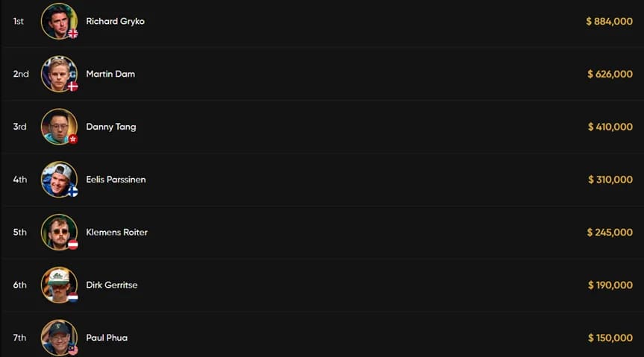Click the $ 884,000 first place prize

pyautogui.click(x=609, y=22)
